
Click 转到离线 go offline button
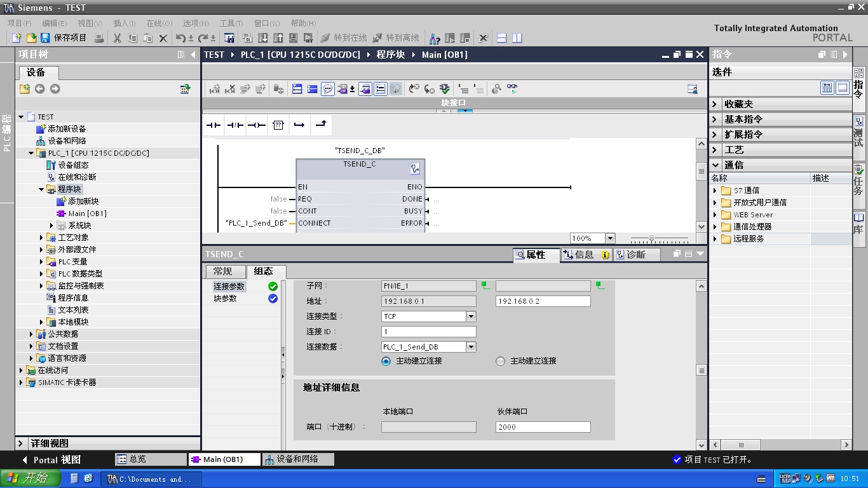[x=395, y=38]
